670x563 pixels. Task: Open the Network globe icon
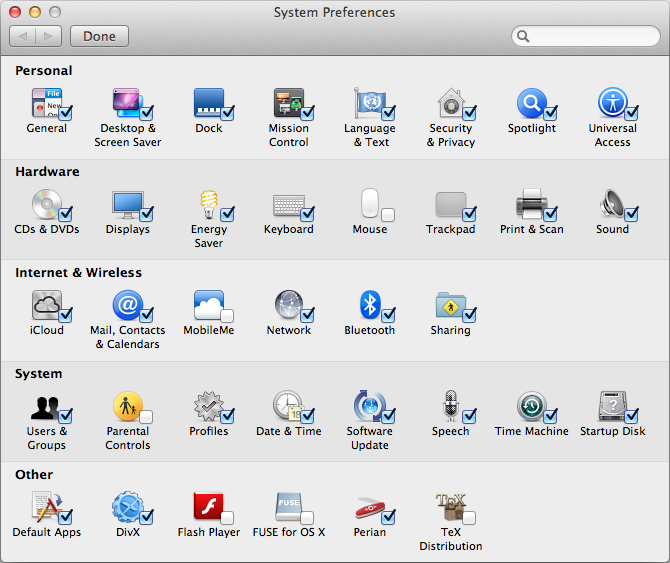[x=289, y=305]
